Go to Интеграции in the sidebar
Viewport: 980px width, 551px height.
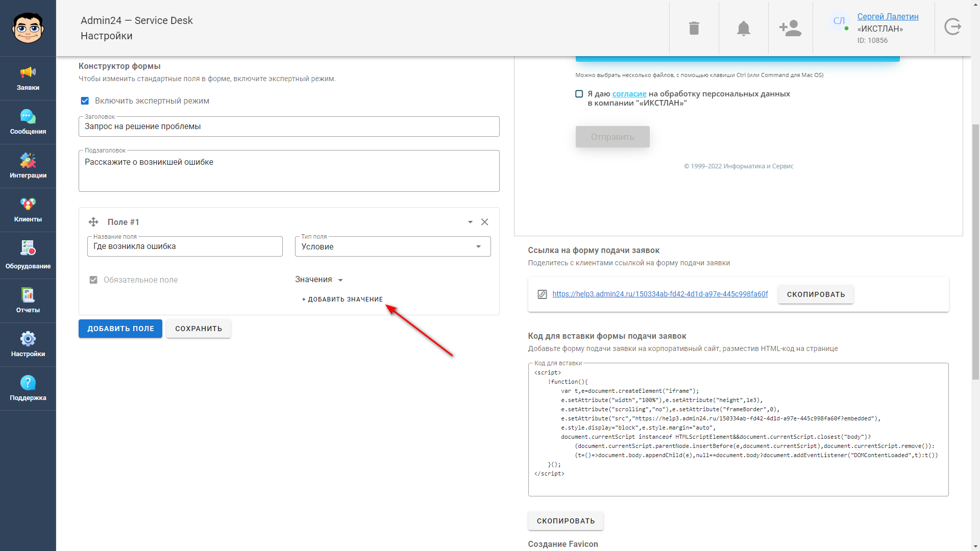coord(28,166)
